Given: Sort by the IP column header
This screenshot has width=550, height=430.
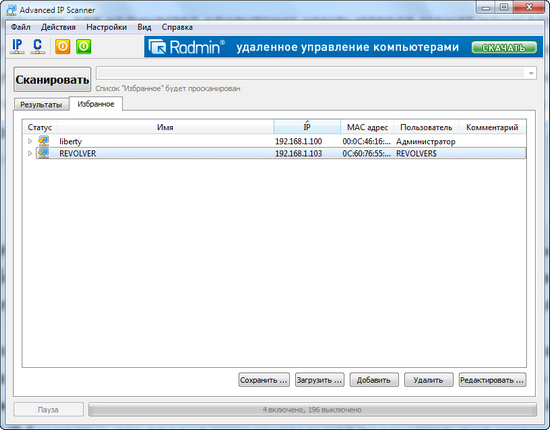Looking at the screenshot, I should click(x=307, y=127).
